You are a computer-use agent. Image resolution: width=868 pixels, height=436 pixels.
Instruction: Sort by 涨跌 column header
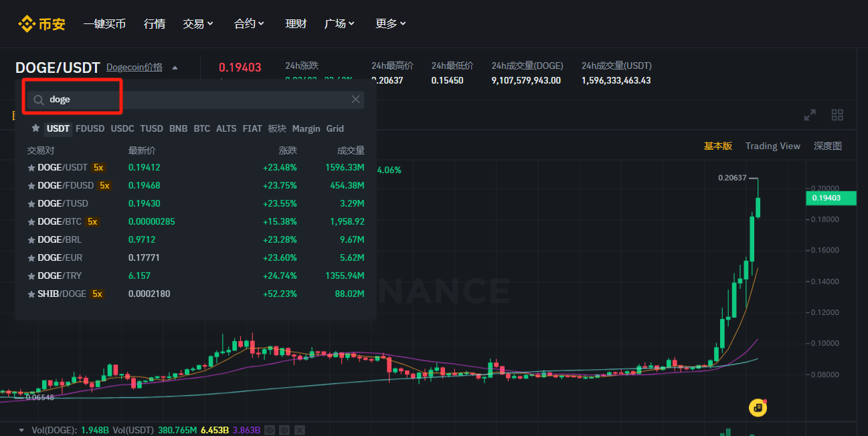288,150
